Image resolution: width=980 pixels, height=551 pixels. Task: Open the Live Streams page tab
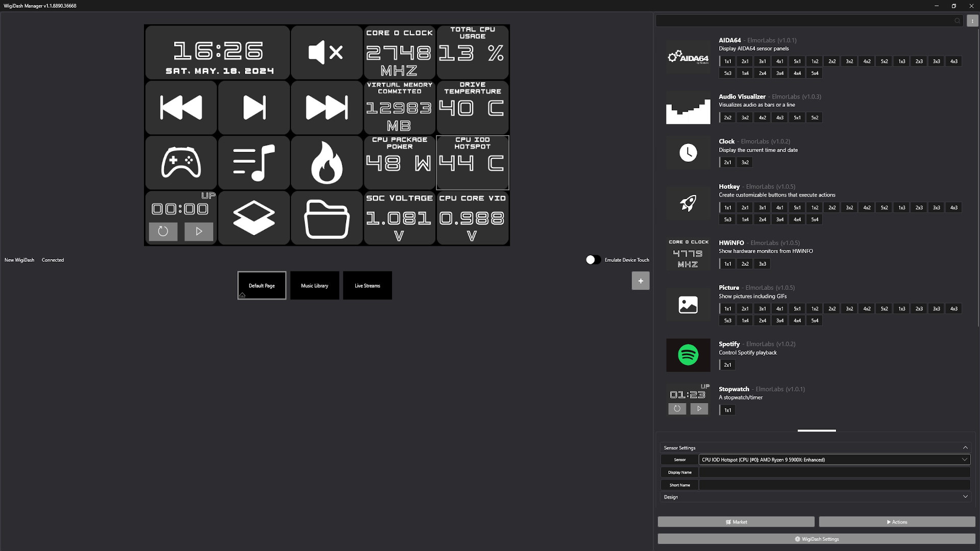(x=367, y=285)
